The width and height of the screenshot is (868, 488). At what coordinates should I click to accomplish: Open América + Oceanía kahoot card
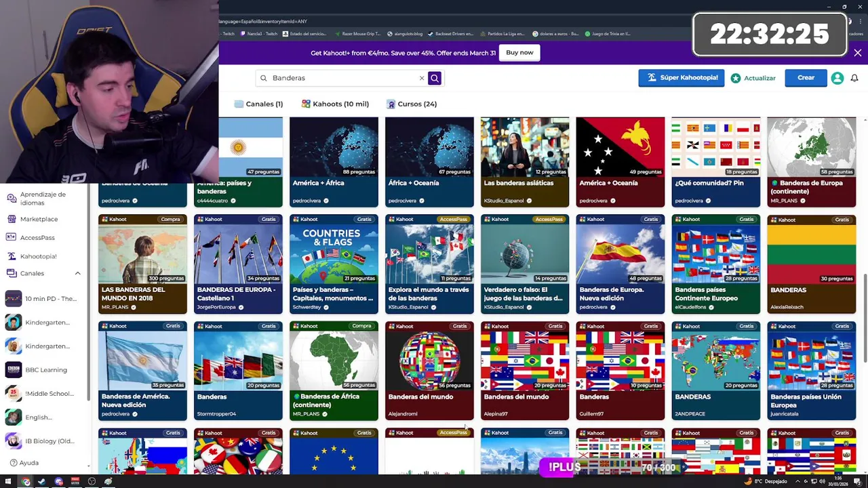[620, 163]
